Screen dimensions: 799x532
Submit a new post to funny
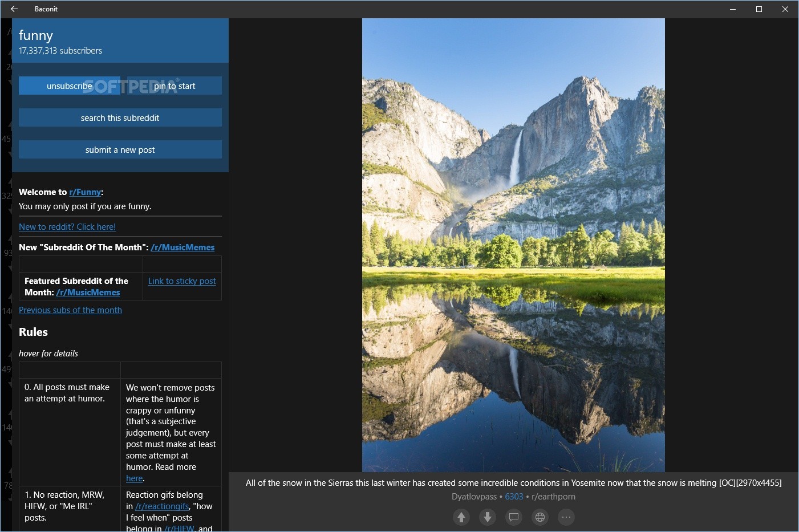coord(120,149)
